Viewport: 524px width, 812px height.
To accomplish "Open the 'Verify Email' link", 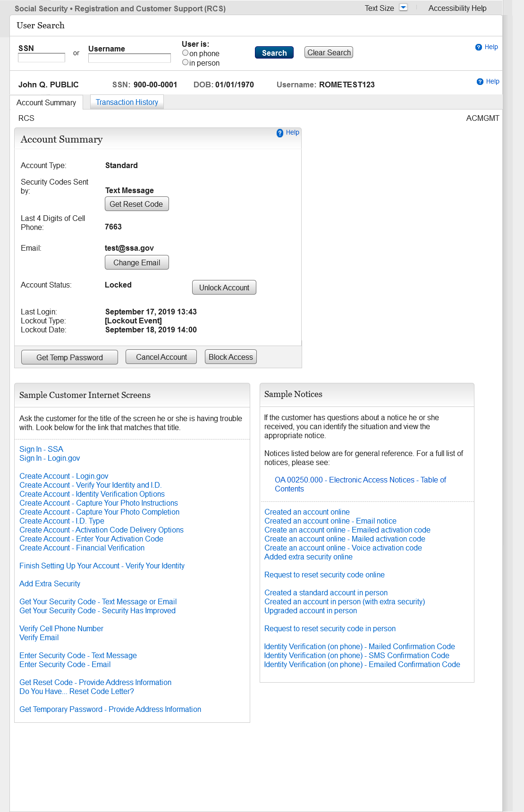I will tap(39, 637).
